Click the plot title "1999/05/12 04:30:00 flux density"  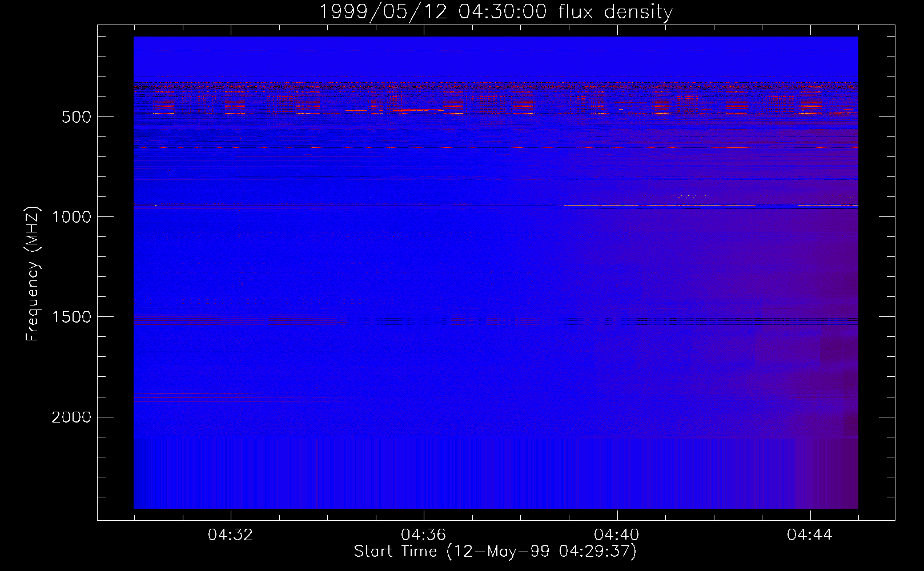pos(495,11)
